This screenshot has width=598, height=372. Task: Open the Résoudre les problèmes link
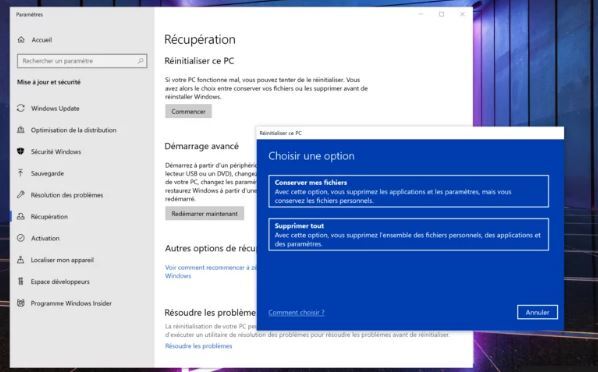pyautogui.click(x=199, y=346)
